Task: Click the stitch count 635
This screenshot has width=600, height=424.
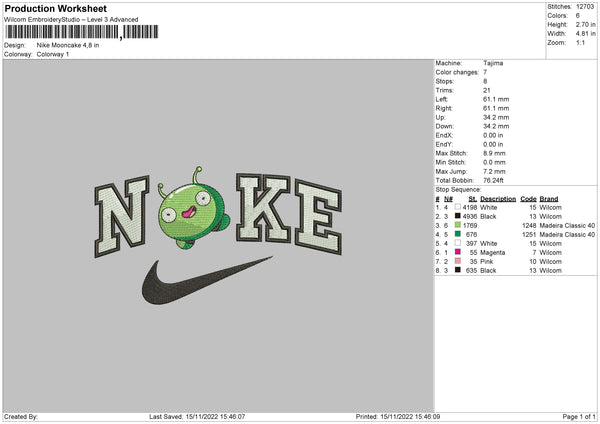Action: click(x=471, y=271)
